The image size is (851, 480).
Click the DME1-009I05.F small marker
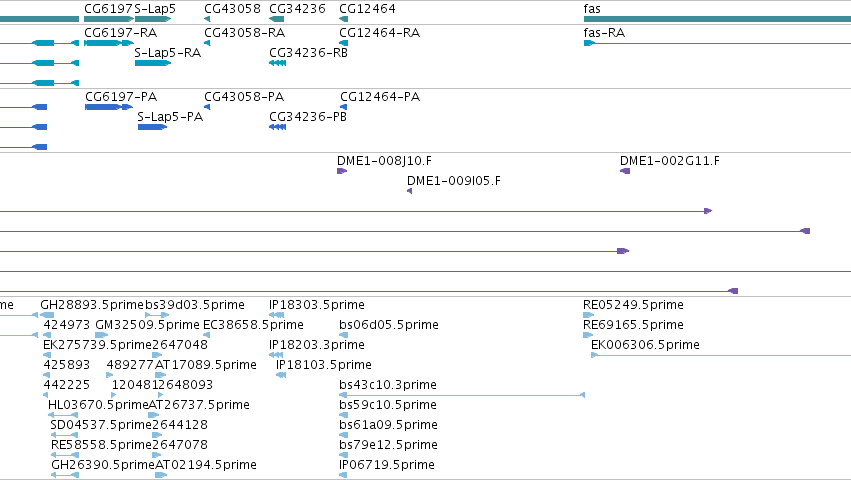coord(409,191)
